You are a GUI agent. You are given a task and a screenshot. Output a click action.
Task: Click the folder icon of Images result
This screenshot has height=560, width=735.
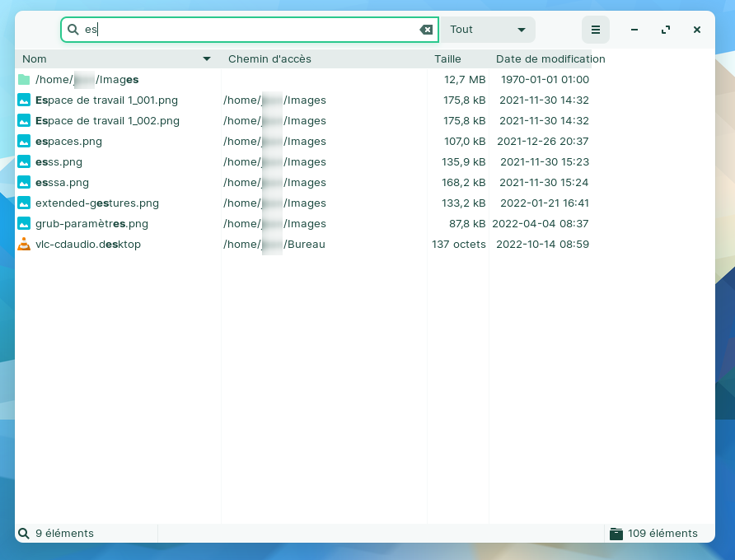point(24,80)
